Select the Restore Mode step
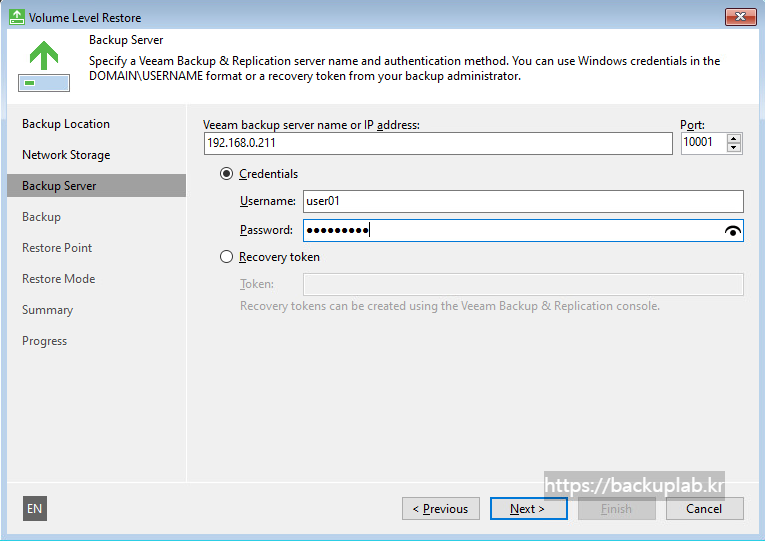The height and width of the screenshot is (541, 765). 59,279
